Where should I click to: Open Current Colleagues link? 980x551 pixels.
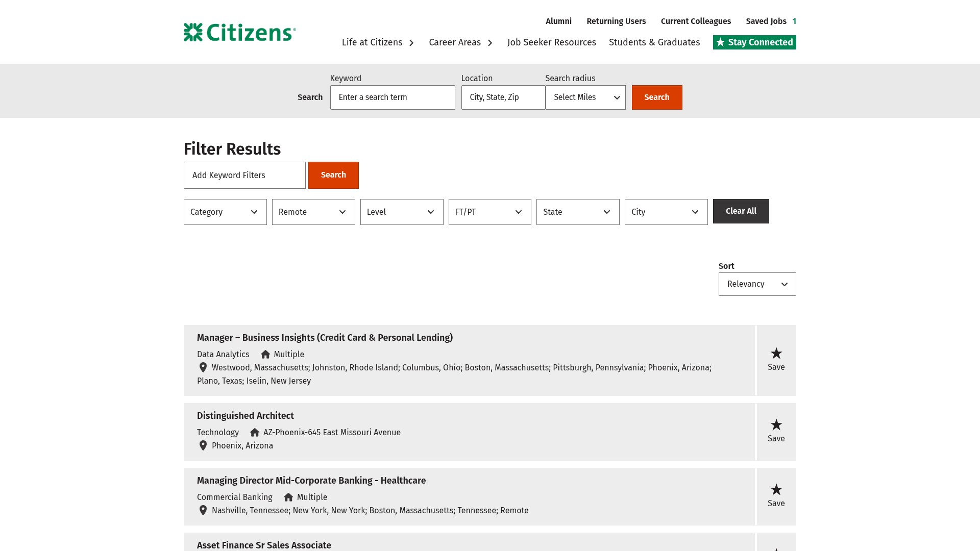click(x=696, y=21)
